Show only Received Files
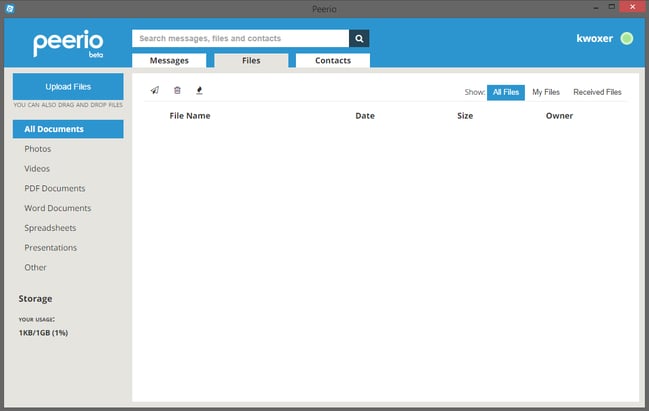Image resolution: width=649 pixels, height=411 pixels. [597, 92]
